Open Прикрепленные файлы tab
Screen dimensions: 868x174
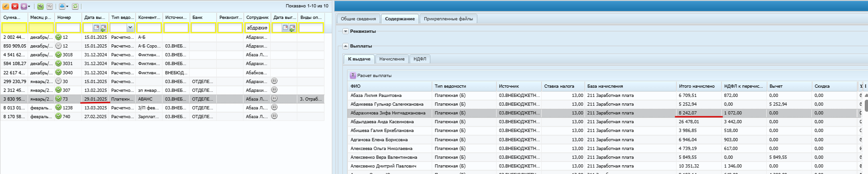[448, 19]
